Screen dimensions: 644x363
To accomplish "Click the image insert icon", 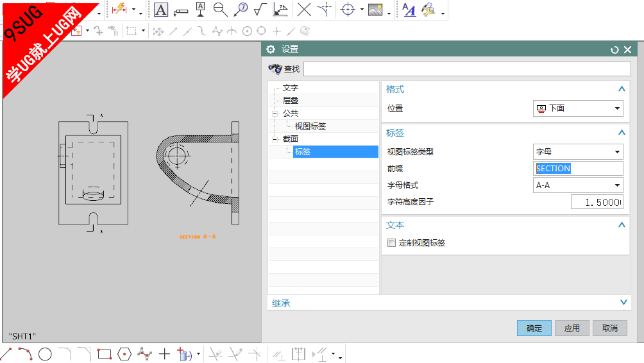I will 375,10.
